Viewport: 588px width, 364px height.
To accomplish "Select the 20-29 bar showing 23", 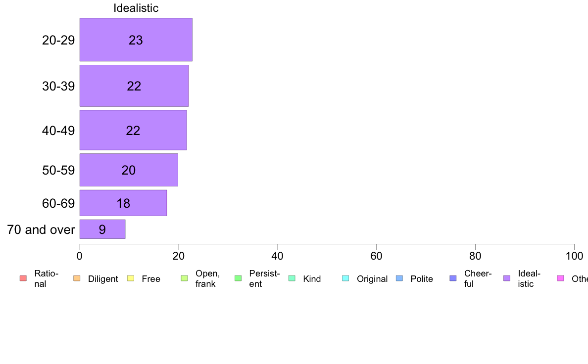I will [136, 40].
